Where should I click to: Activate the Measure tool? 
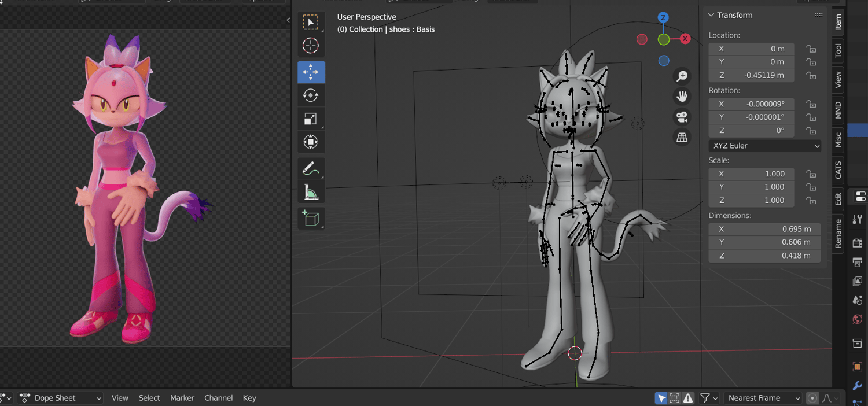[311, 192]
